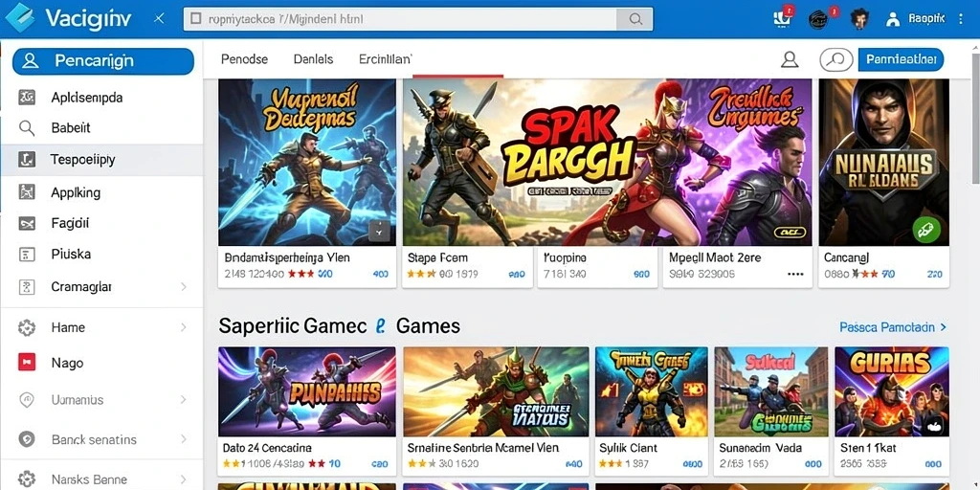The width and height of the screenshot is (980, 490).
Task: Switch to the Penodse tab
Action: 244,59
